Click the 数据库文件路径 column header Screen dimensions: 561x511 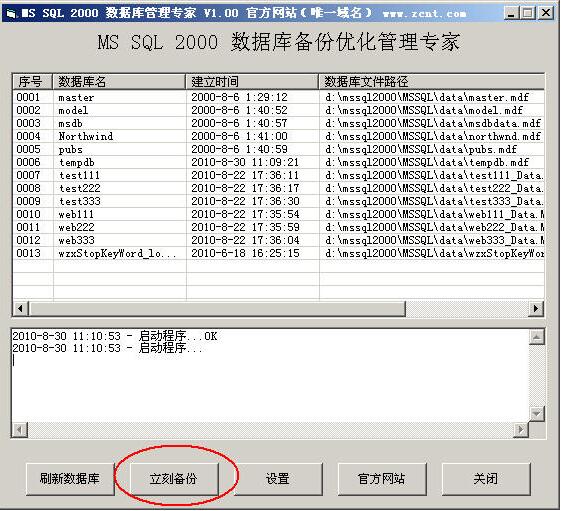[431, 82]
